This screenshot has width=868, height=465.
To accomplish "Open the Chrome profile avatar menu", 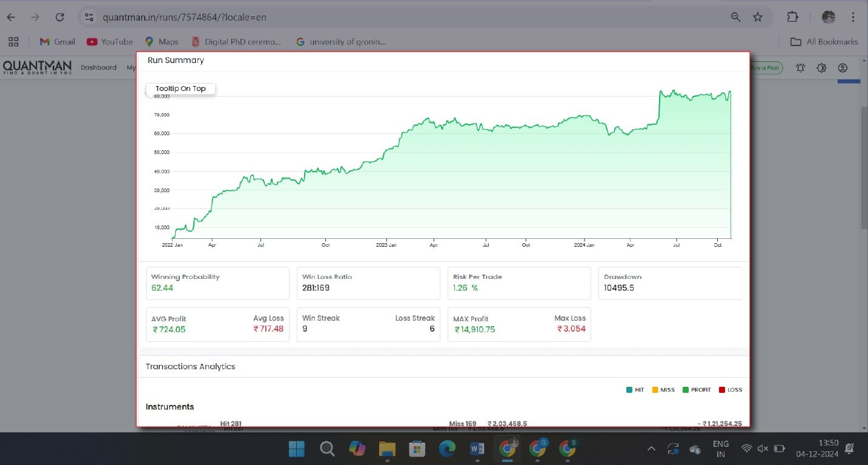I will (827, 17).
